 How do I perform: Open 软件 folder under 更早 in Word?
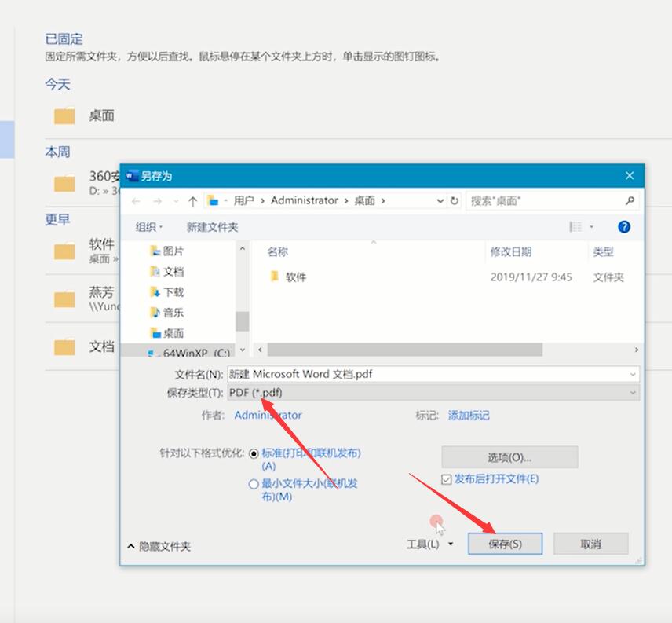tap(85, 251)
